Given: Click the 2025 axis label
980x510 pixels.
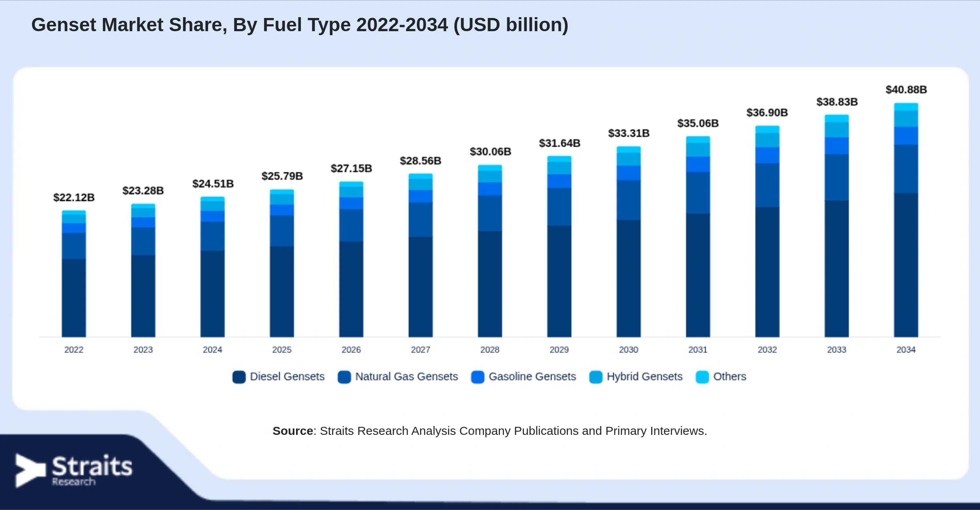Looking at the screenshot, I should pos(282,350).
